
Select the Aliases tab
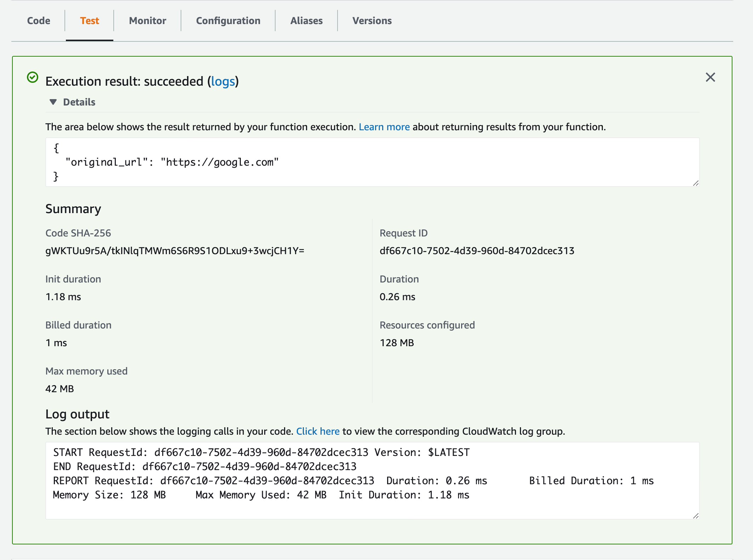(306, 21)
